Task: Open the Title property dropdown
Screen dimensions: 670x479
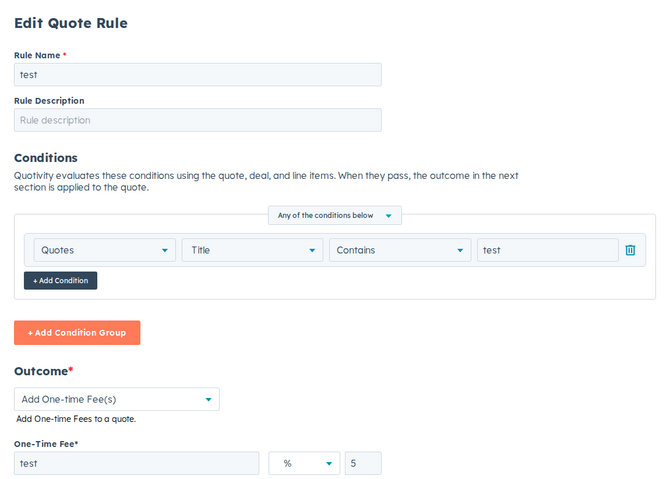Action: pos(252,250)
